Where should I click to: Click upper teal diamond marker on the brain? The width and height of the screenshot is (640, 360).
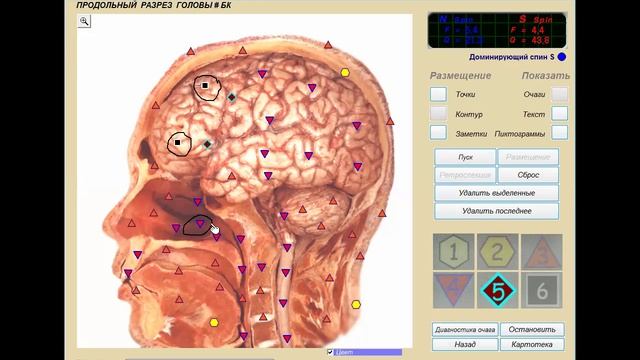click(232, 97)
